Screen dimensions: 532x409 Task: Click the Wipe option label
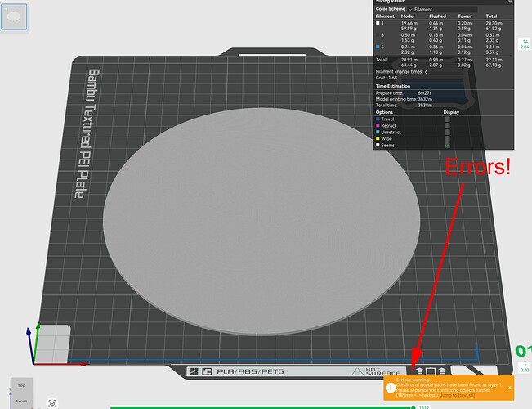pos(387,138)
